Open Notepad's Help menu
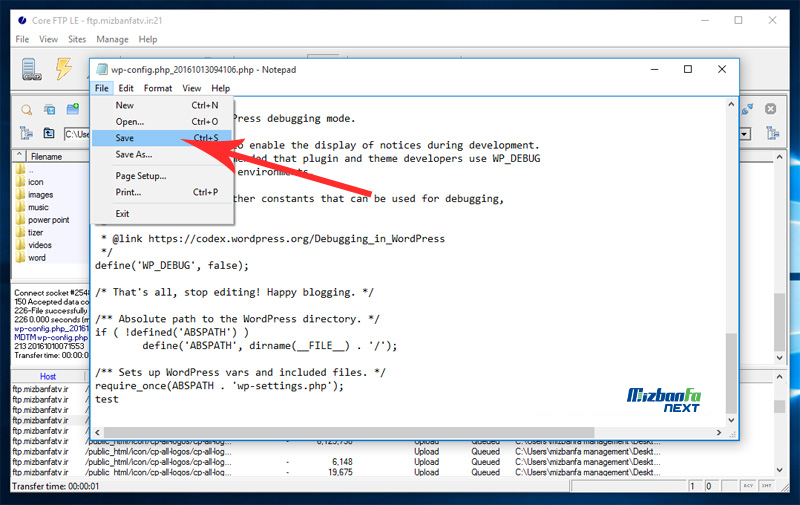The height and width of the screenshot is (505, 800). [x=220, y=88]
